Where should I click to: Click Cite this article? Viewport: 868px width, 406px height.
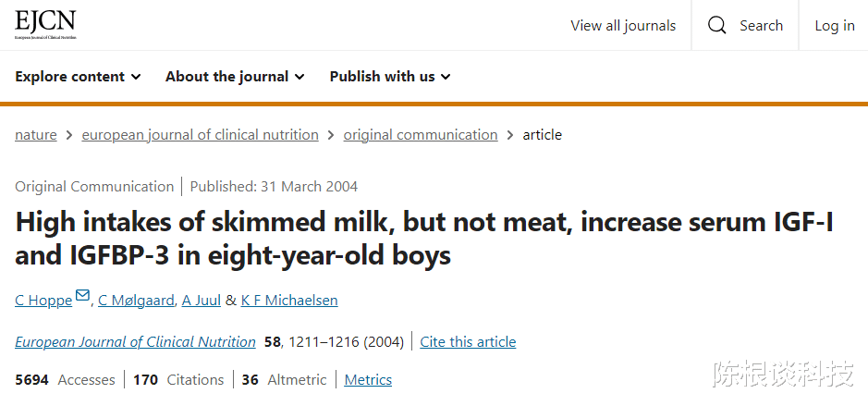coord(468,342)
